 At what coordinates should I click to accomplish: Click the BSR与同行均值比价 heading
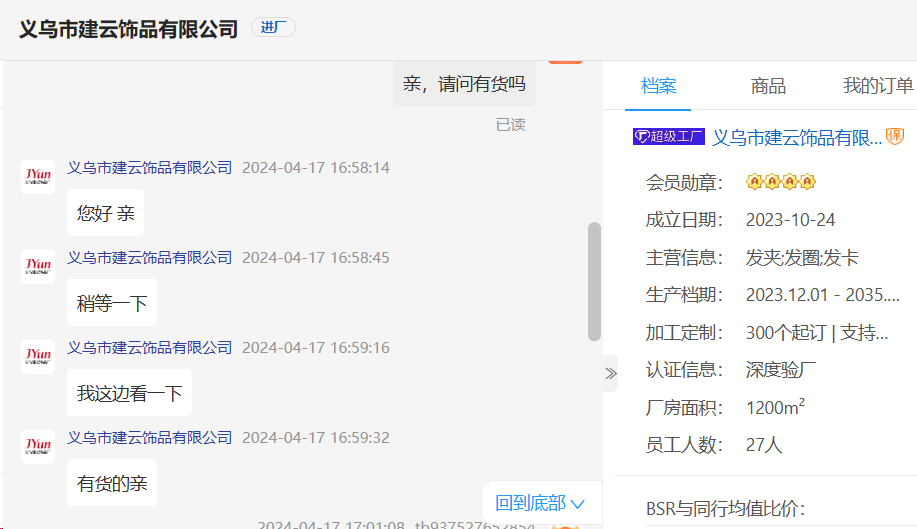pyautogui.click(x=725, y=509)
